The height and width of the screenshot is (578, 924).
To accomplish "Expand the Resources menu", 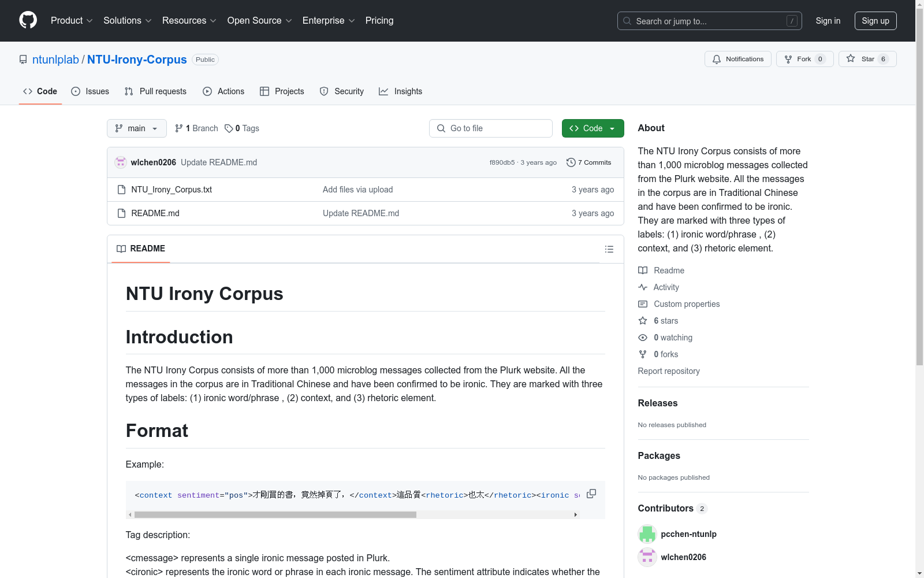I will click(x=189, y=21).
